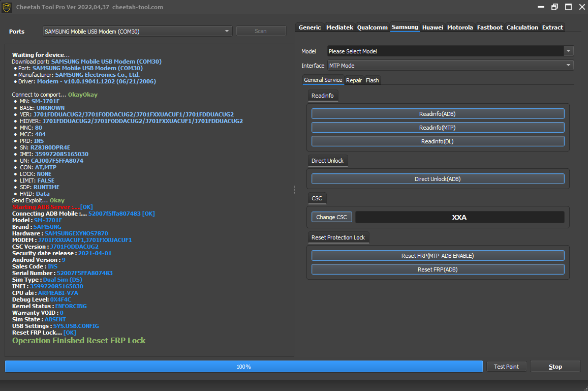Click the Readinfo(ADB) button

(x=438, y=114)
